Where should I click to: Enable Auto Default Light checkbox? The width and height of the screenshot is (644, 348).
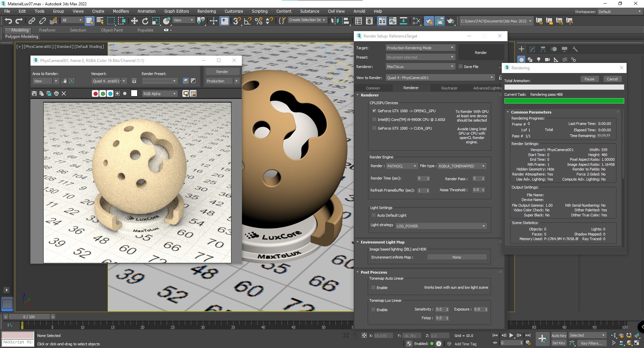pos(373,215)
